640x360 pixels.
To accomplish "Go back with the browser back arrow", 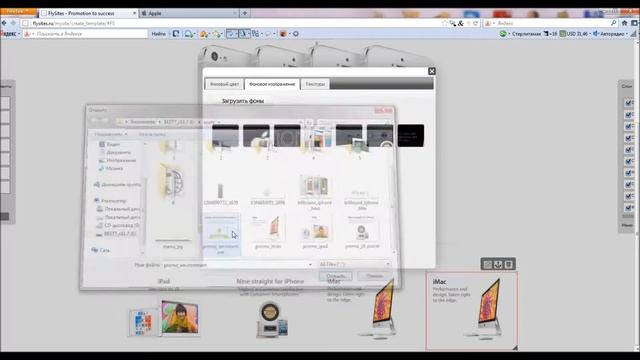I will [x=4, y=23].
